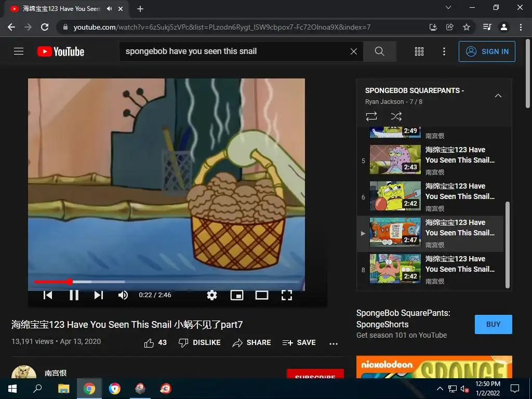Open the Ryan Jackson playlist owner link

[x=384, y=102]
